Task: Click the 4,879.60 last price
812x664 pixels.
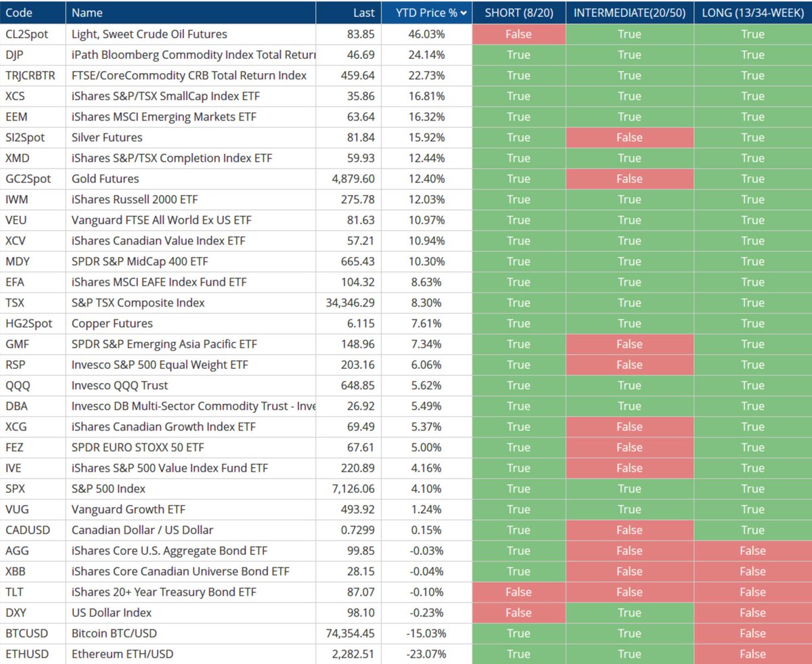Action: click(348, 179)
